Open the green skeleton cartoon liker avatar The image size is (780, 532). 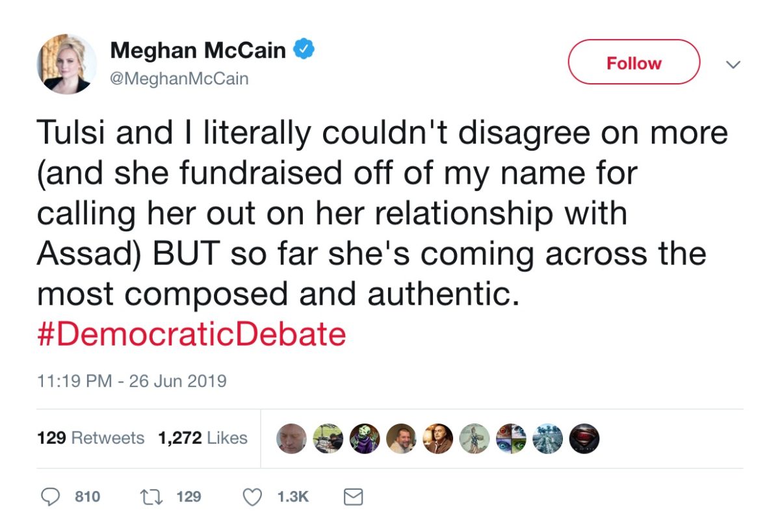[x=364, y=439]
